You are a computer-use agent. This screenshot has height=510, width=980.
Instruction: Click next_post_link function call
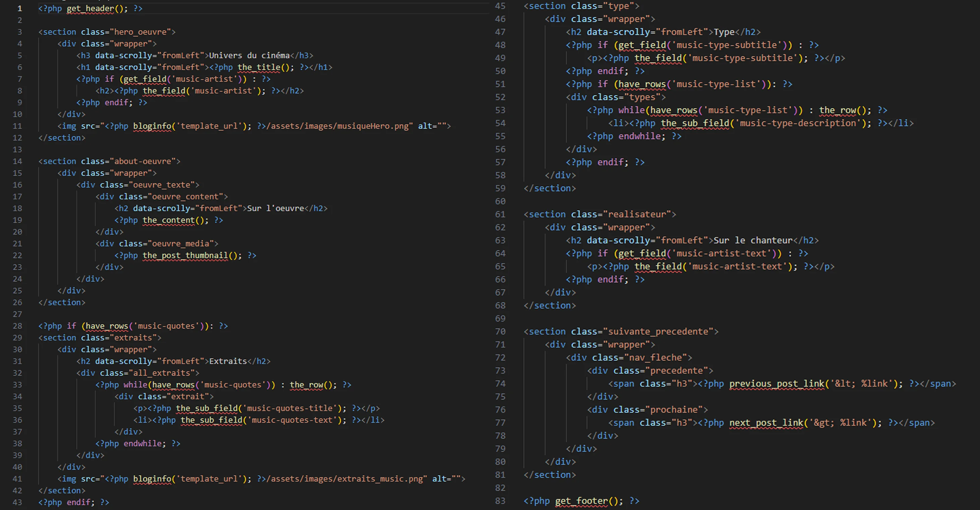point(766,423)
